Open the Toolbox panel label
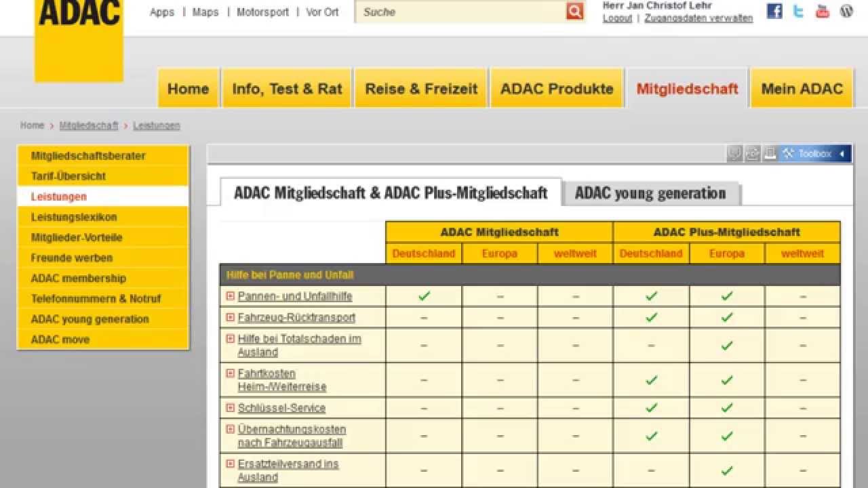868x488 pixels. [814, 154]
